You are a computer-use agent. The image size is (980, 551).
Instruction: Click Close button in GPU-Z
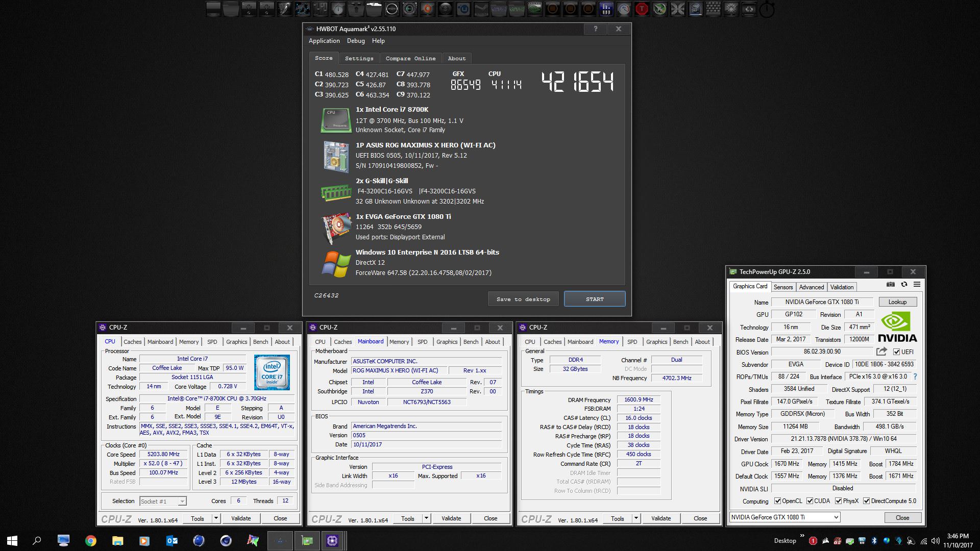pyautogui.click(x=902, y=517)
